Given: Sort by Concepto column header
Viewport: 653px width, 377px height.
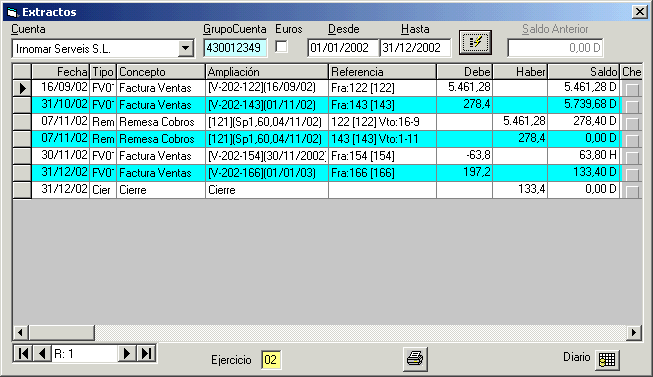Looking at the screenshot, I should (161, 72).
